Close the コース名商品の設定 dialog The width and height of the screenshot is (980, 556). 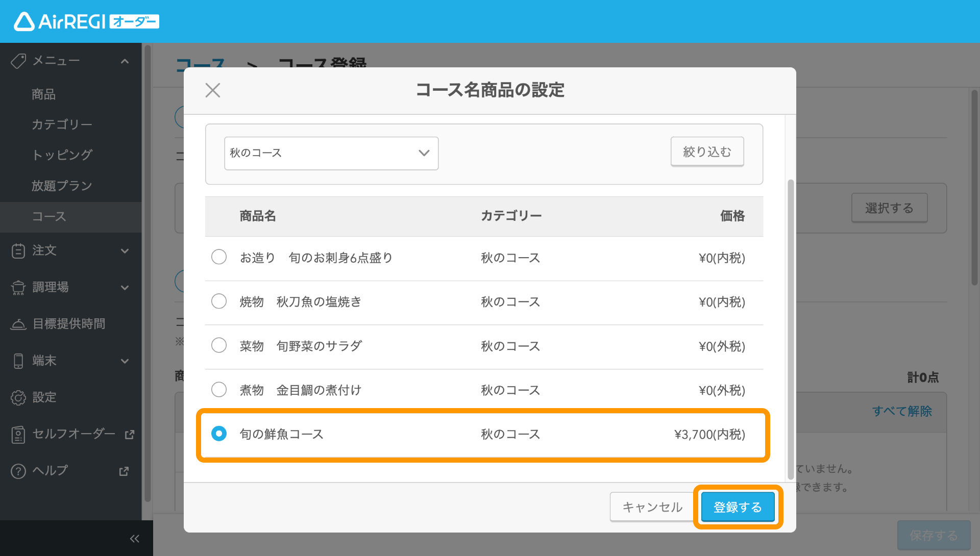coord(213,90)
